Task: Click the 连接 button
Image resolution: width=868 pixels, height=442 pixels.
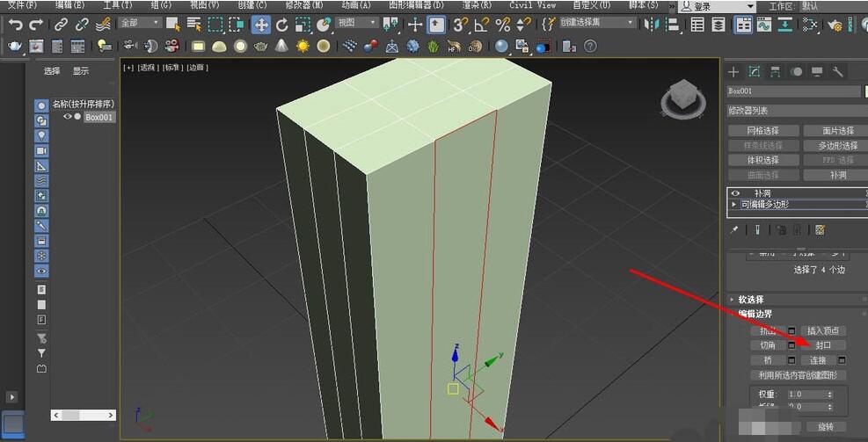Action: point(818,360)
